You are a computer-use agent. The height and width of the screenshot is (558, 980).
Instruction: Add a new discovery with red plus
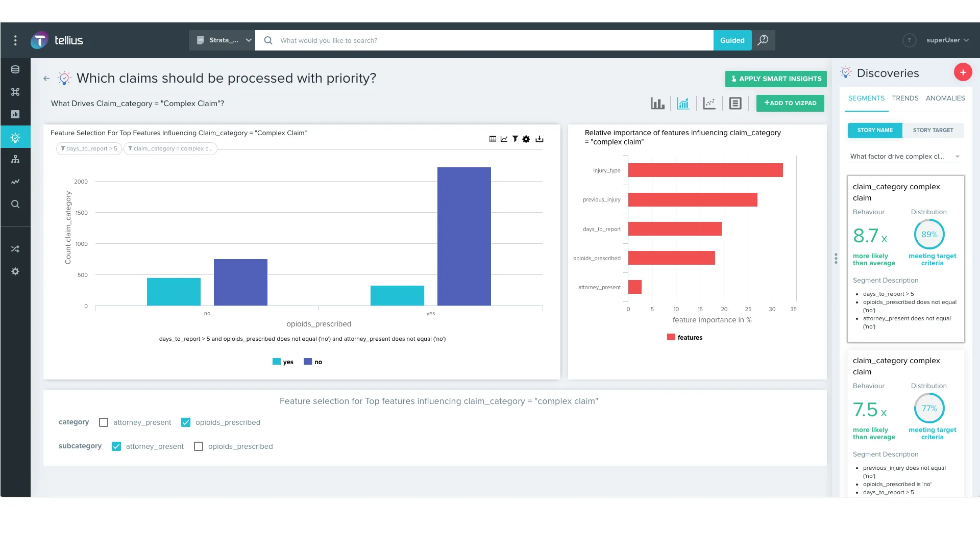pos(963,72)
